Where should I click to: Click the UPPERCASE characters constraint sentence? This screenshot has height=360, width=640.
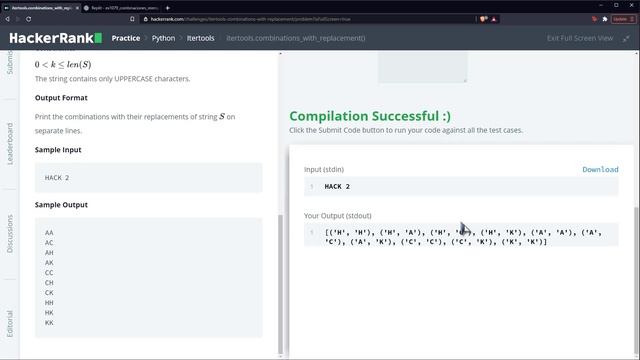pyautogui.click(x=112, y=79)
